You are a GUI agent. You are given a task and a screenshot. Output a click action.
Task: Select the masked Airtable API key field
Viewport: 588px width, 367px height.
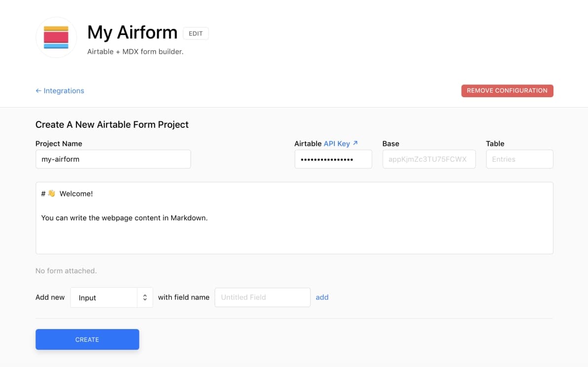[333, 159]
